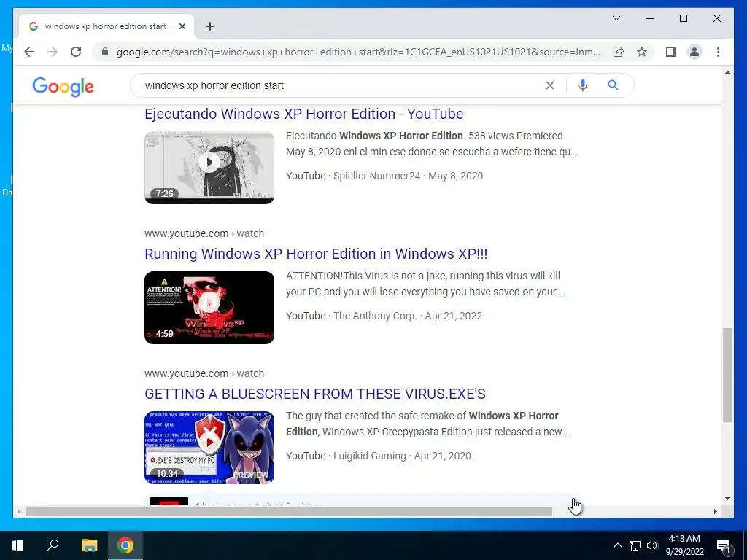The image size is (747, 560).
Task: Start voice search with microphone
Action: point(583,85)
